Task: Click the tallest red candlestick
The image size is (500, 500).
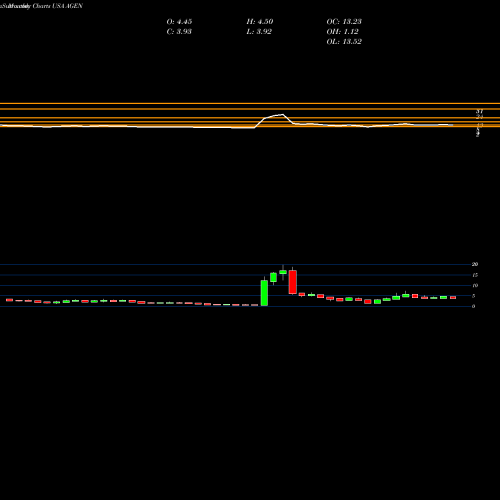Action: tap(293, 282)
